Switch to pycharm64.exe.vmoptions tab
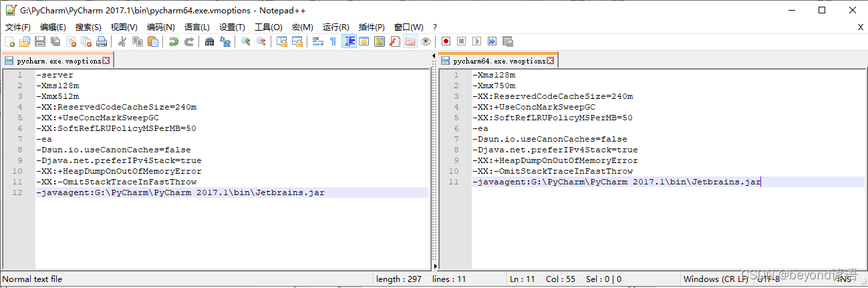868x288 pixels. (x=498, y=60)
